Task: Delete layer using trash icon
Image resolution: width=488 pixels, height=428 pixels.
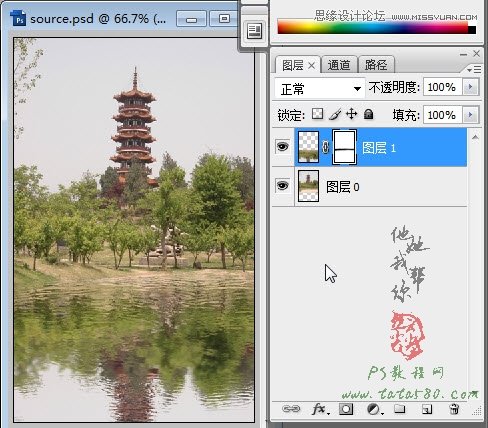Action: [x=454, y=409]
